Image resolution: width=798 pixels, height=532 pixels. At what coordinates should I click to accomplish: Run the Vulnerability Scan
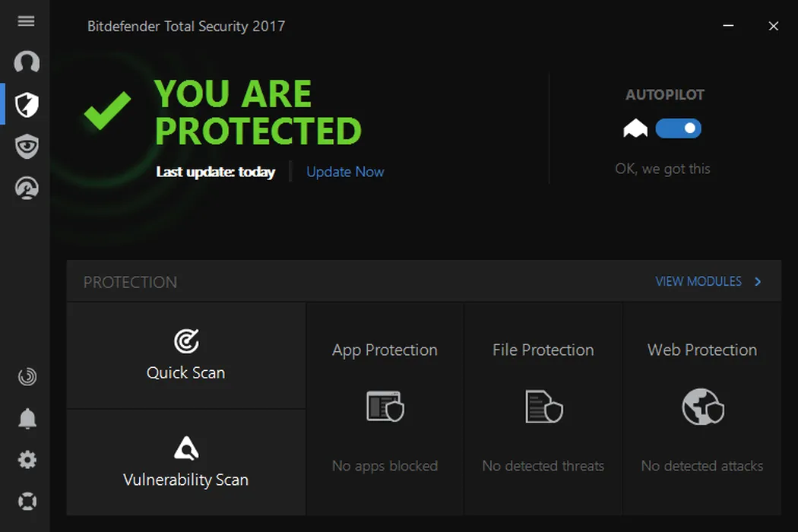click(x=186, y=462)
